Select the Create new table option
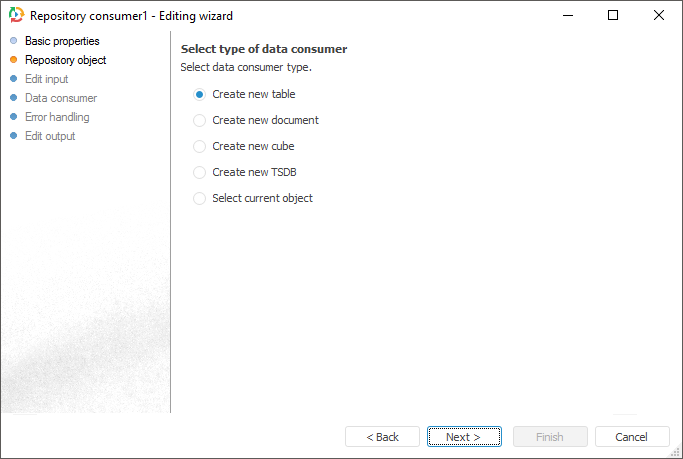Screen dimensions: 683x459 (200, 94)
